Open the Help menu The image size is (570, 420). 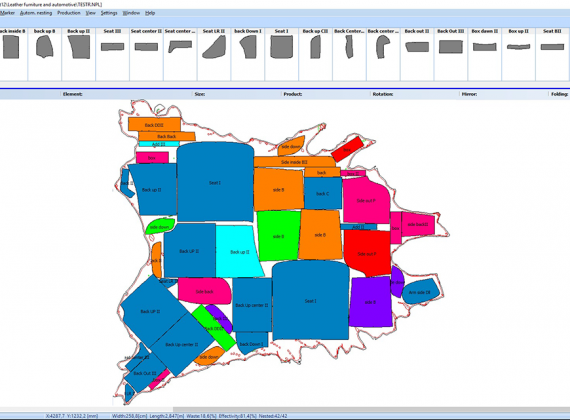tap(150, 13)
